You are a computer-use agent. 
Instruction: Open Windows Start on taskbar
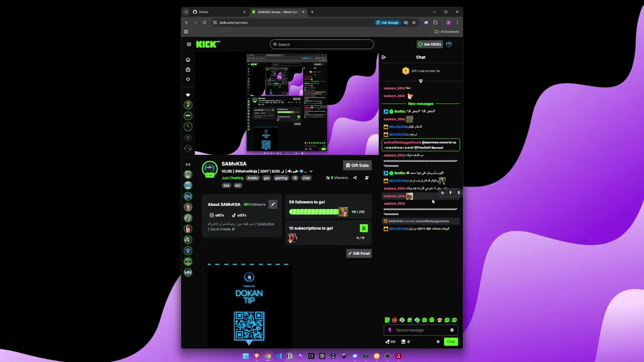(246, 356)
